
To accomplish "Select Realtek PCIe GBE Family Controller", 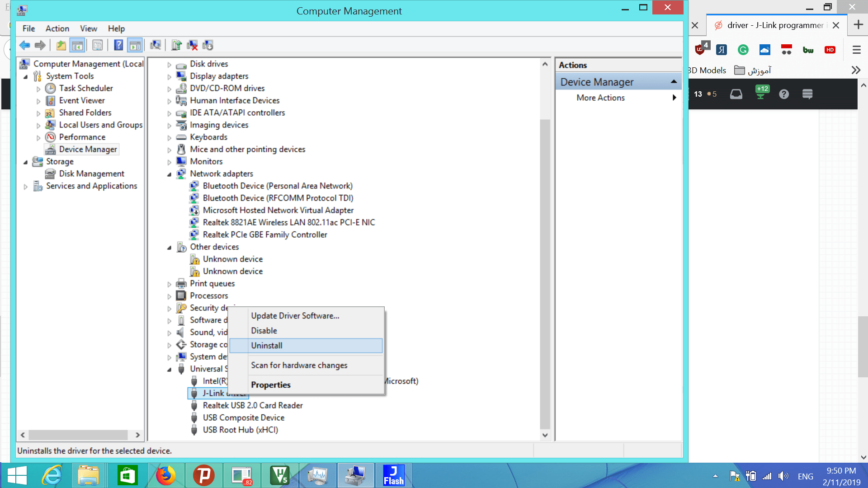I will coord(264,235).
